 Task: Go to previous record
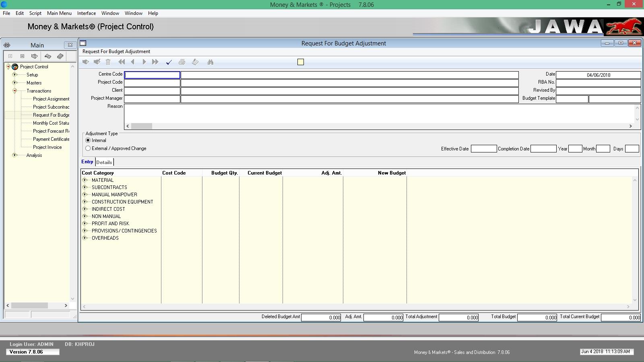(x=132, y=62)
